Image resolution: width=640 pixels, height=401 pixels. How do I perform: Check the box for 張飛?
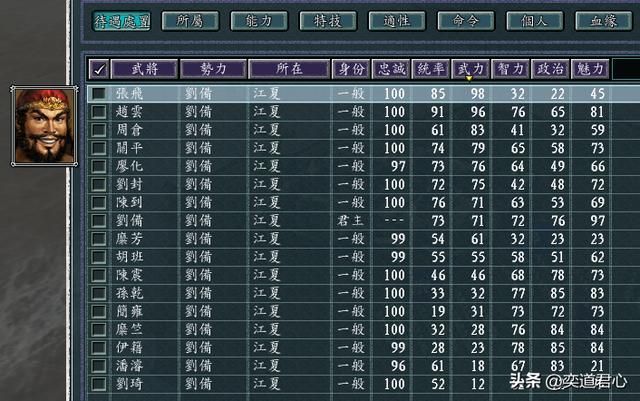pos(99,94)
